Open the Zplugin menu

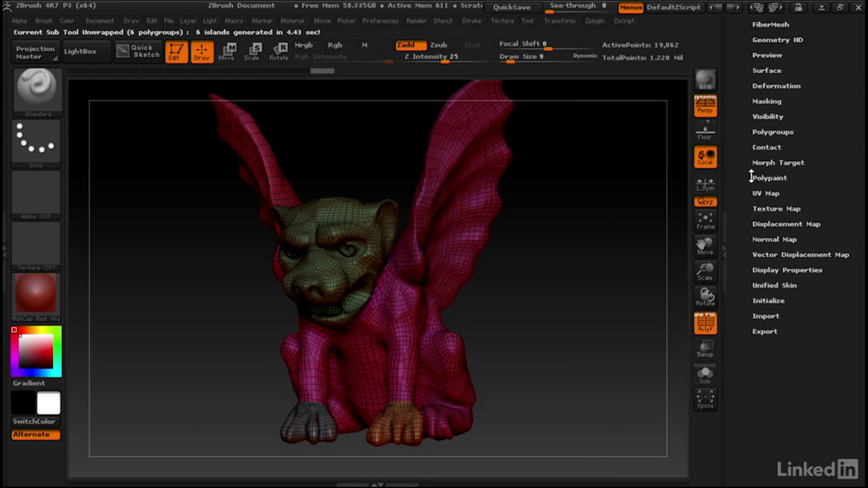pos(595,21)
